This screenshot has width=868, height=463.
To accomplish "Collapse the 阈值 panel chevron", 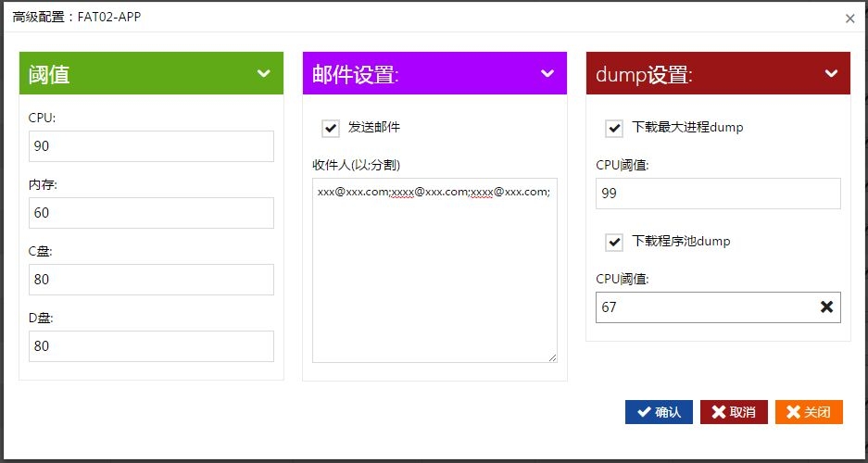I will pos(264,73).
